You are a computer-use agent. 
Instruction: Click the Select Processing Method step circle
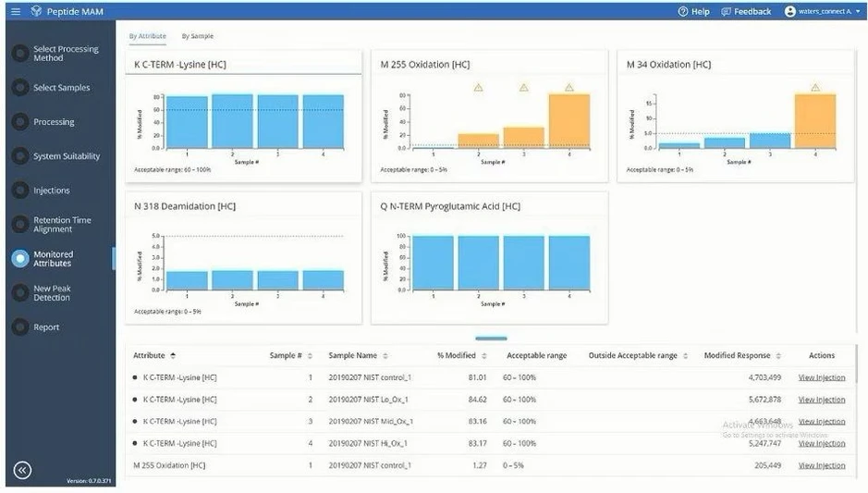[x=20, y=53]
